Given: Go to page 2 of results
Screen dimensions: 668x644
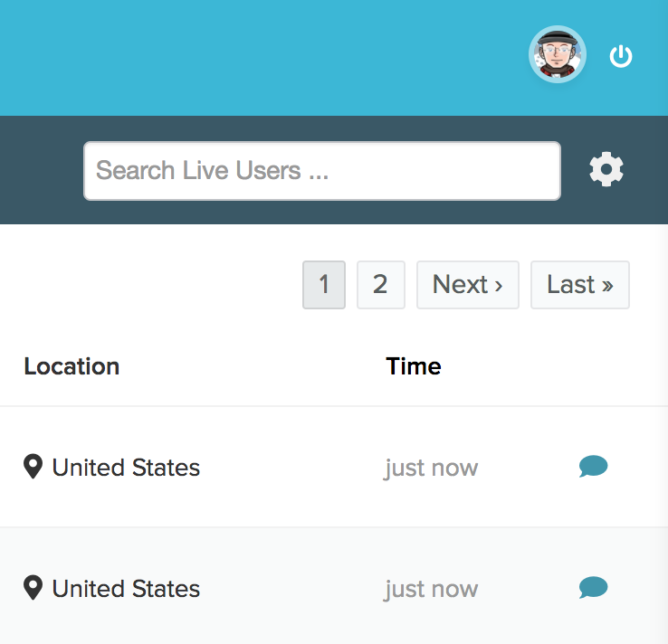Looking at the screenshot, I should point(380,285).
